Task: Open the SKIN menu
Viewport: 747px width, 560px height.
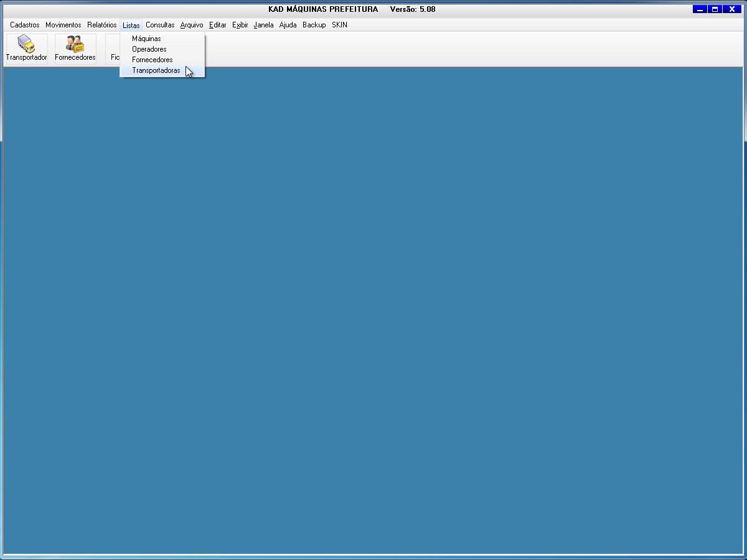Action: pyautogui.click(x=339, y=25)
